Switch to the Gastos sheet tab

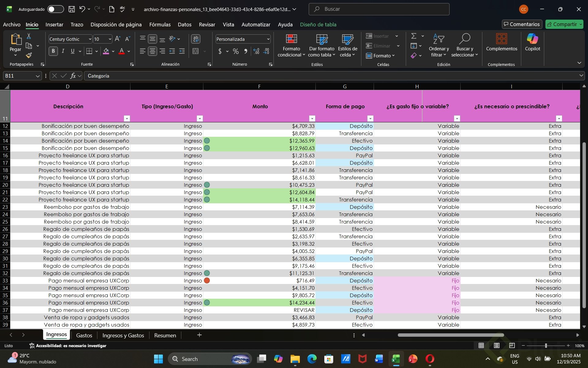pos(84,335)
